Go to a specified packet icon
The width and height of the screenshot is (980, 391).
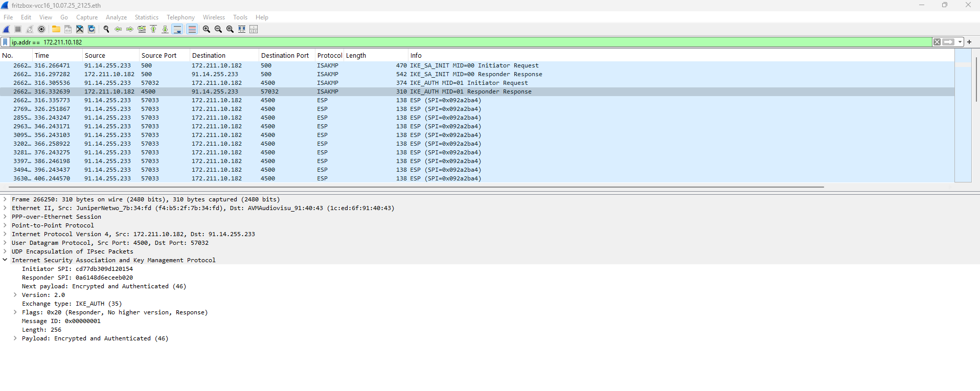[x=142, y=29]
